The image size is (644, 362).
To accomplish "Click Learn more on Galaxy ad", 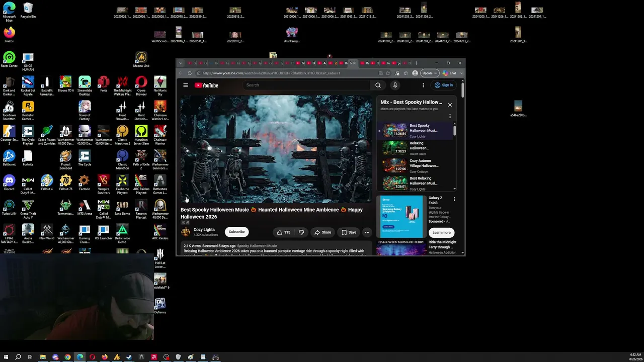I will coord(441,232).
